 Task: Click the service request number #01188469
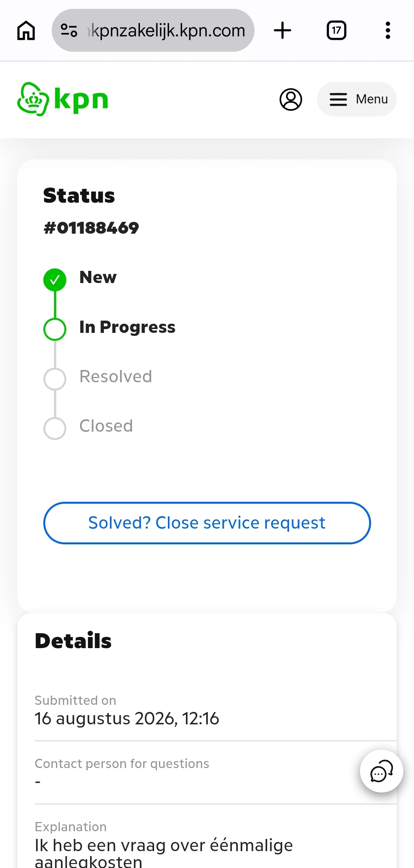[91, 228]
